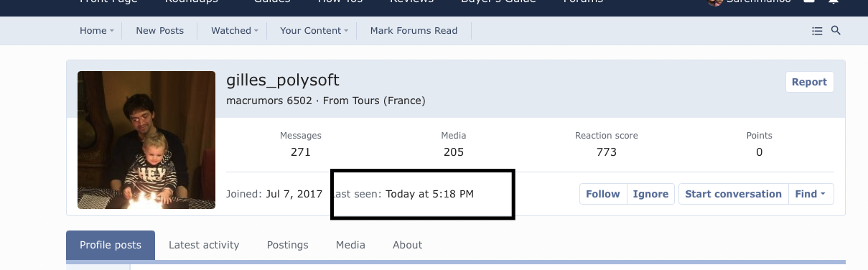Start conversation with this user
Viewport: 868px width, 270px height.
click(x=733, y=194)
